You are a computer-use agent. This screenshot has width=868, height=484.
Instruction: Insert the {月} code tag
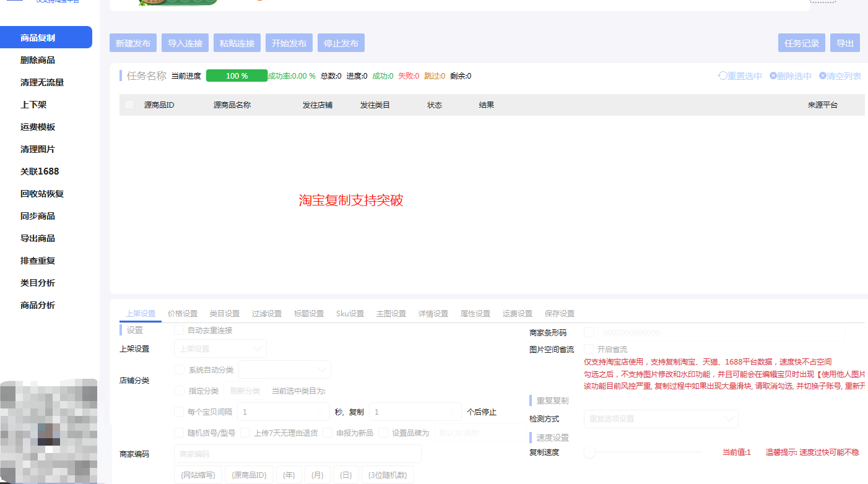click(317, 475)
